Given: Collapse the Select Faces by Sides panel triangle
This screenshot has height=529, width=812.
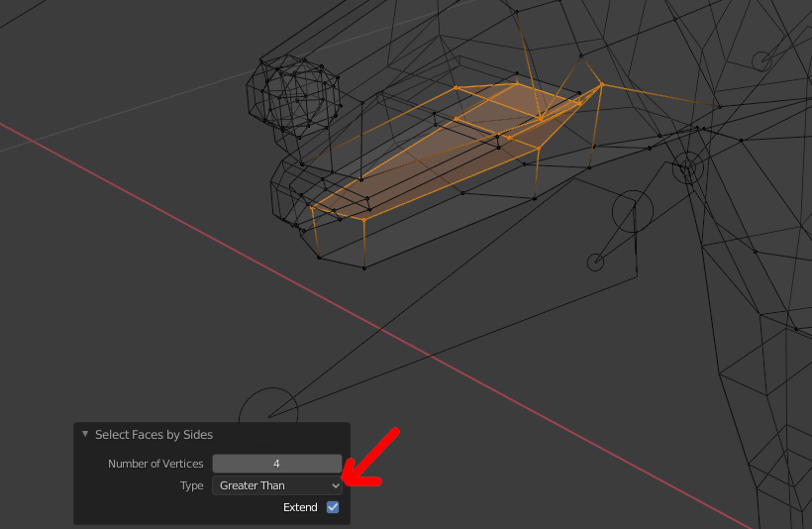Looking at the screenshot, I should point(85,435).
